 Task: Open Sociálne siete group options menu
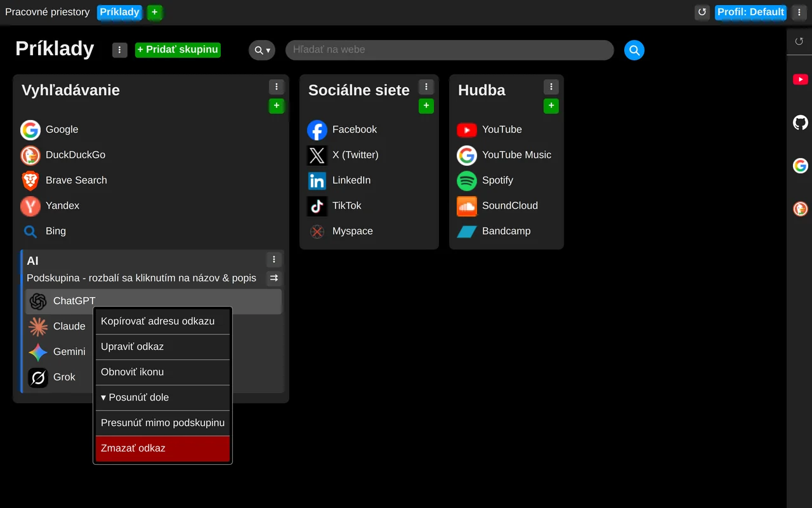[x=426, y=87]
